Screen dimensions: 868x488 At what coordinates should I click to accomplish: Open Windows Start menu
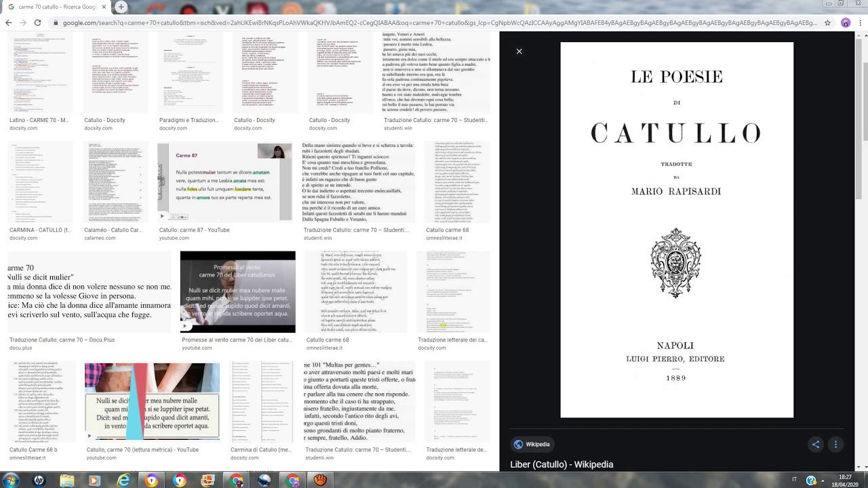coord(10,480)
